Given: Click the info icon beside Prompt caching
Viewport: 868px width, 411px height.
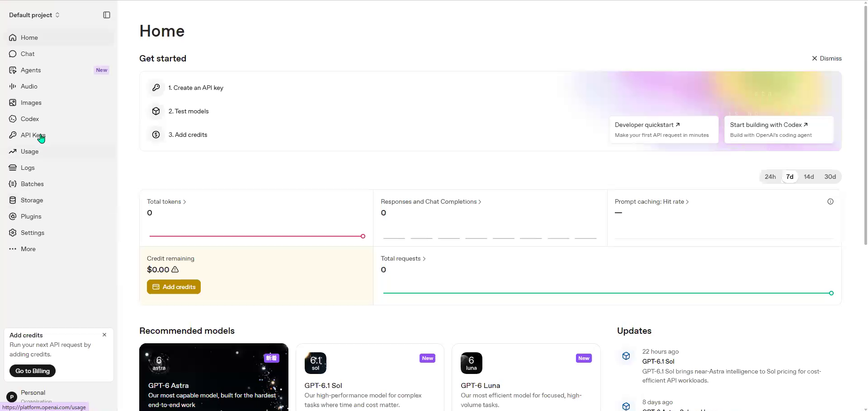Looking at the screenshot, I should pyautogui.click(x=830, y=201).
